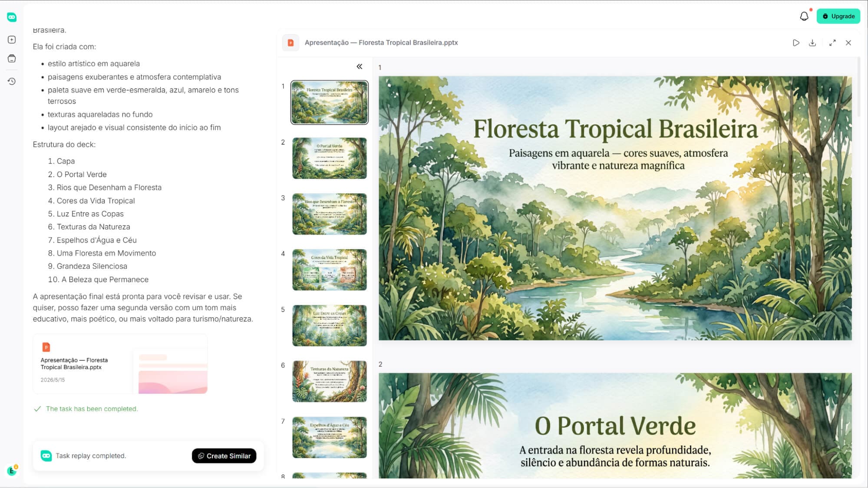Collapse the slide thumbnail panel

tap(360, 66)
